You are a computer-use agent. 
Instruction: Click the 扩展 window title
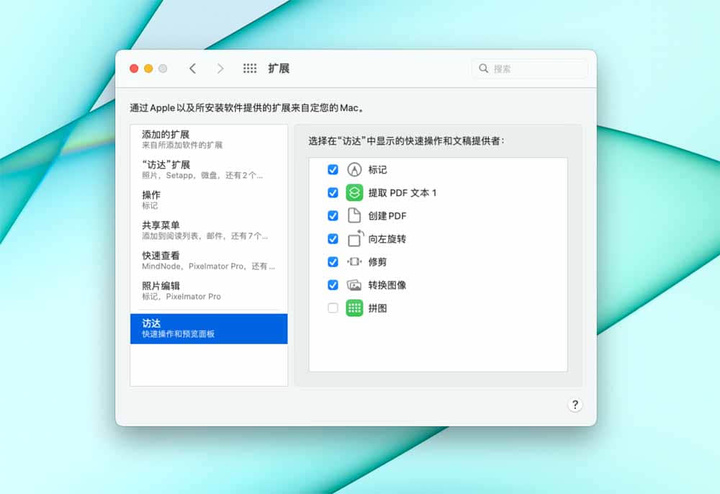pyautogui.click(x=279, y=68)
